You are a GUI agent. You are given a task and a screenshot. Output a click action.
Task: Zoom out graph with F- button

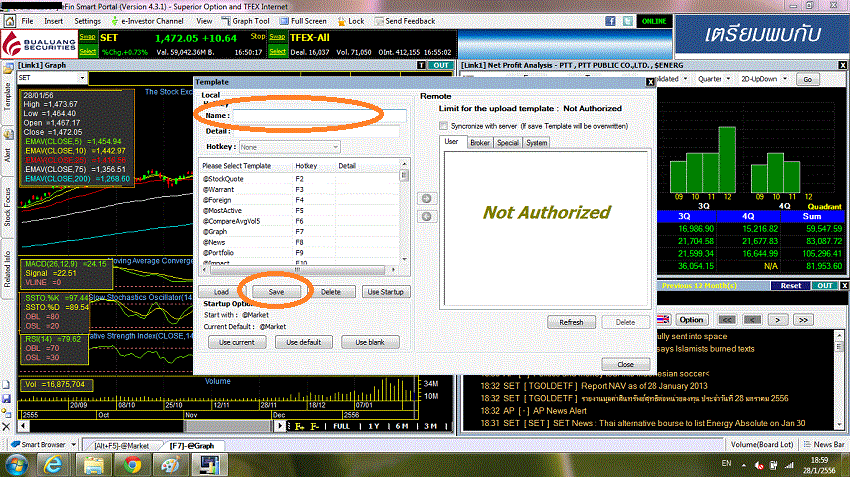tap(314, 427)
